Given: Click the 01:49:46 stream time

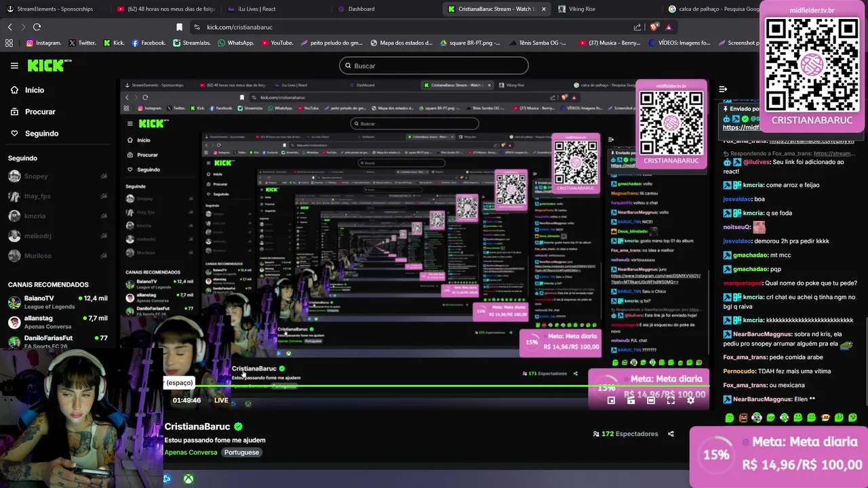Looking at the screenshot, I should point(186,401).
